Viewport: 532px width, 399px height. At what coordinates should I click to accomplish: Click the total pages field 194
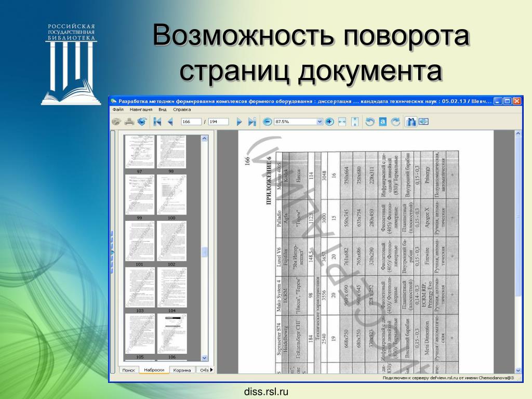click(218, 122)
